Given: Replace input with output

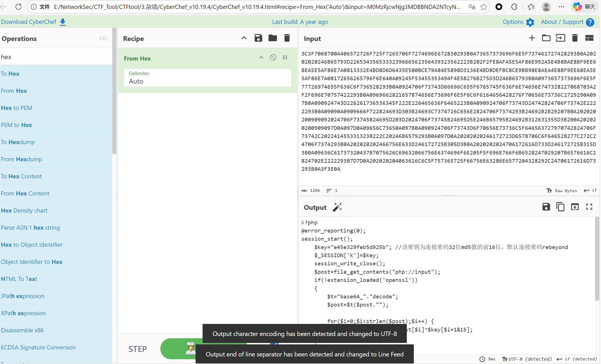Looking at the screenshot, I should tap(575, 207).
